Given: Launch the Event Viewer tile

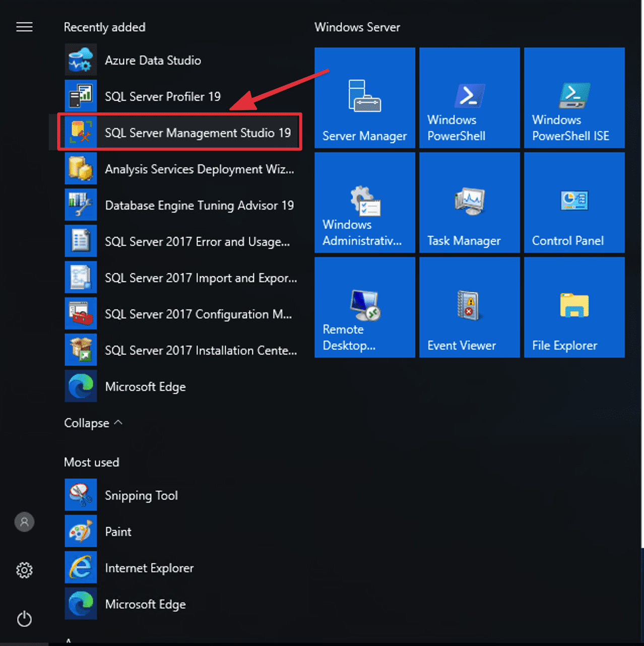Looking at the screenshot, I should [469, 308].
